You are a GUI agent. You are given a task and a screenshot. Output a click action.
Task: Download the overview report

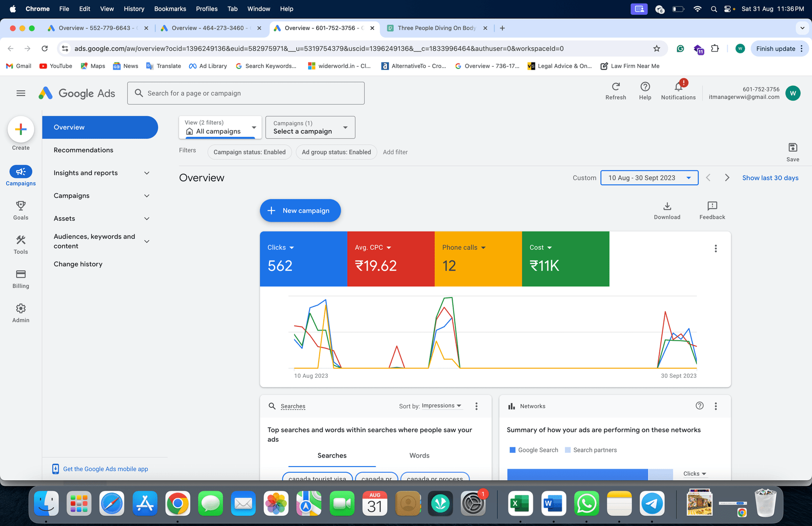point(667,206)
